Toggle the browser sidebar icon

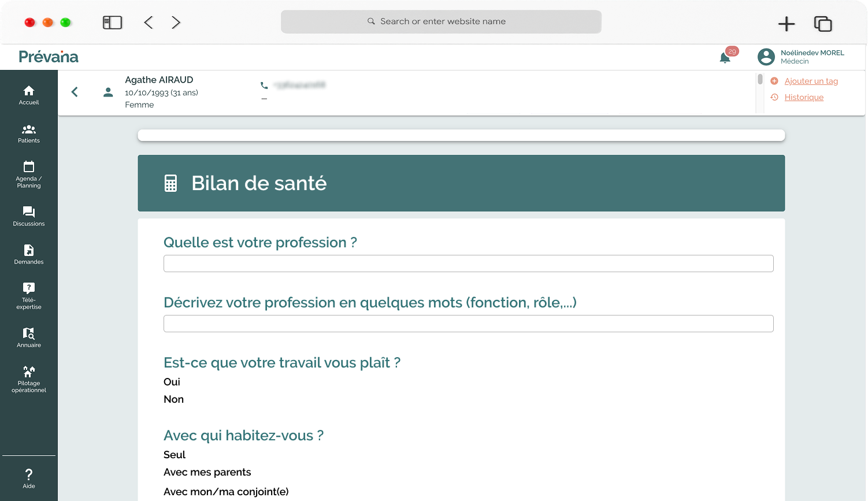(112, 23)
